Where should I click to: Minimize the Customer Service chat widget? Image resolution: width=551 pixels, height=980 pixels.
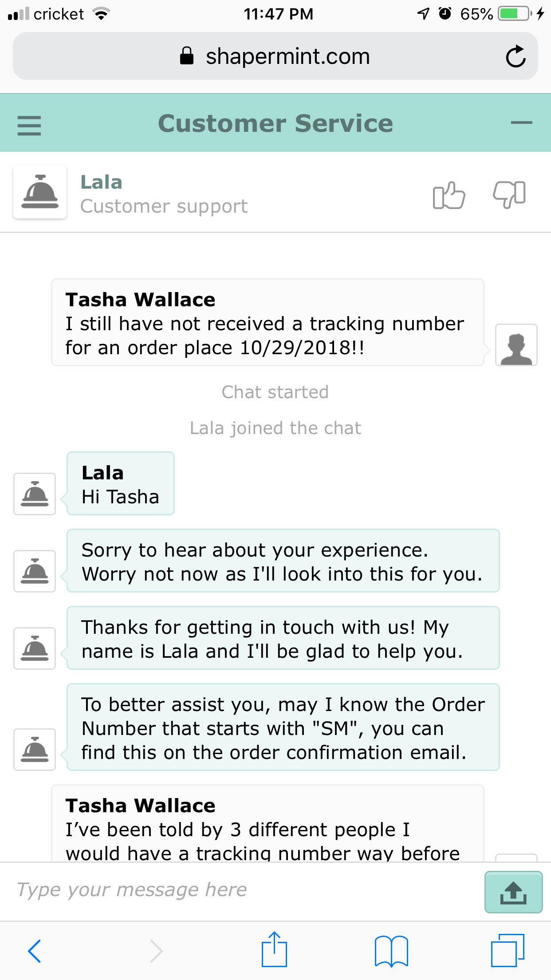coord(521,123)
